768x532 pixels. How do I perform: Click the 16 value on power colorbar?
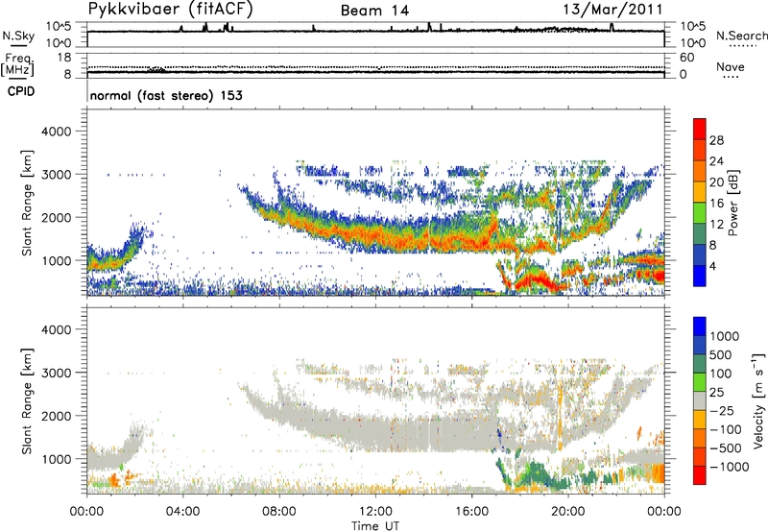click(716, 204)
